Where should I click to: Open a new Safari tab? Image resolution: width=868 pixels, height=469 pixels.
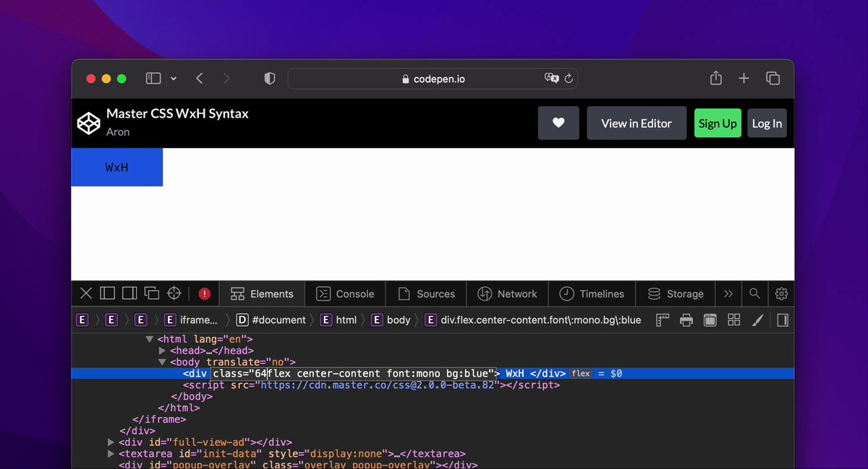[744, 78]
